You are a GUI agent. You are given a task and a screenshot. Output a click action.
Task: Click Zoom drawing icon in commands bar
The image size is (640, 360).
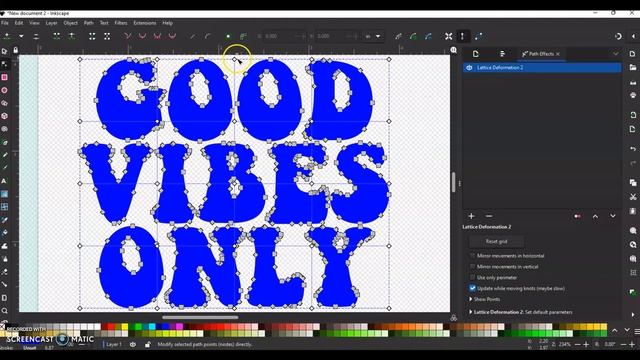point(633,244)
